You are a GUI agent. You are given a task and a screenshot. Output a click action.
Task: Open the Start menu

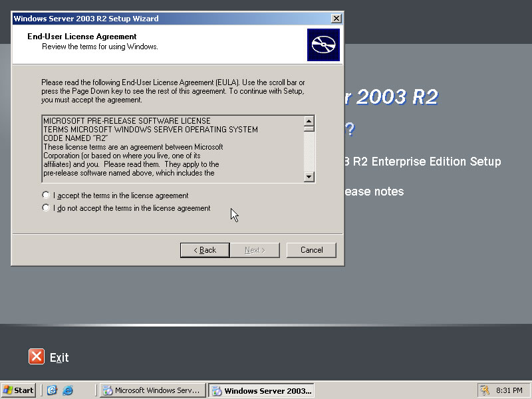tap(19, 390)
